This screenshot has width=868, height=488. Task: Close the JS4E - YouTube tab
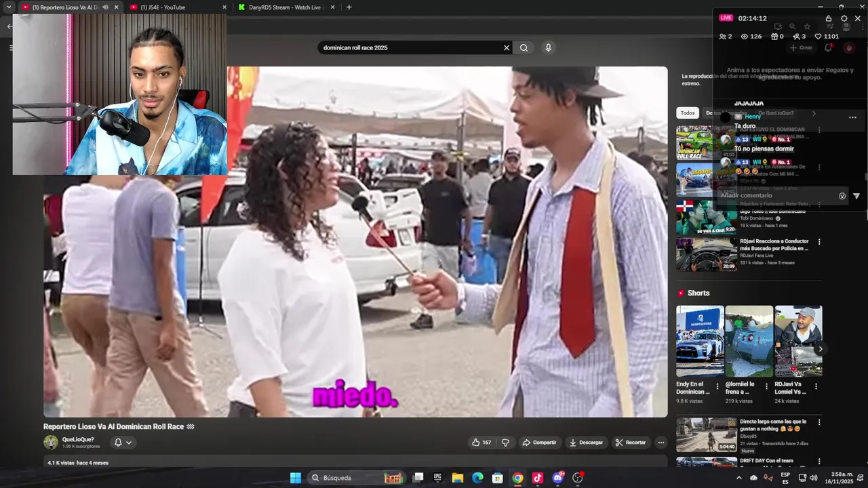[x=224, y=7]
